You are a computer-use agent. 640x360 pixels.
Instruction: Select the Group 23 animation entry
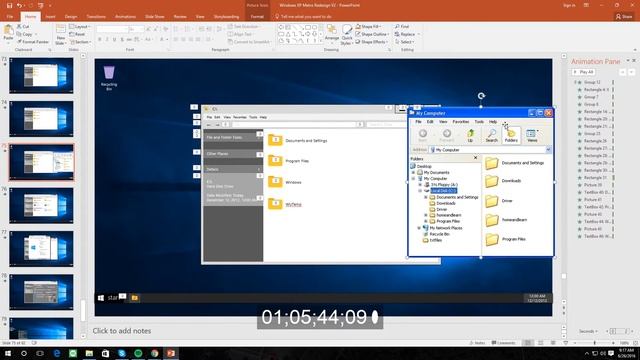click(591, 133)
